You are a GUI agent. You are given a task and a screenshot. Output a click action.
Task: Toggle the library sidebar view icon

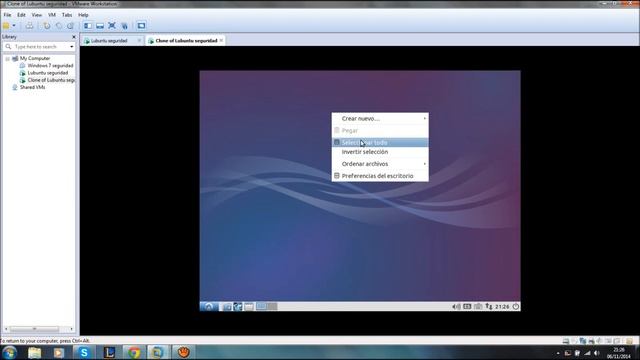coord(88,26)
